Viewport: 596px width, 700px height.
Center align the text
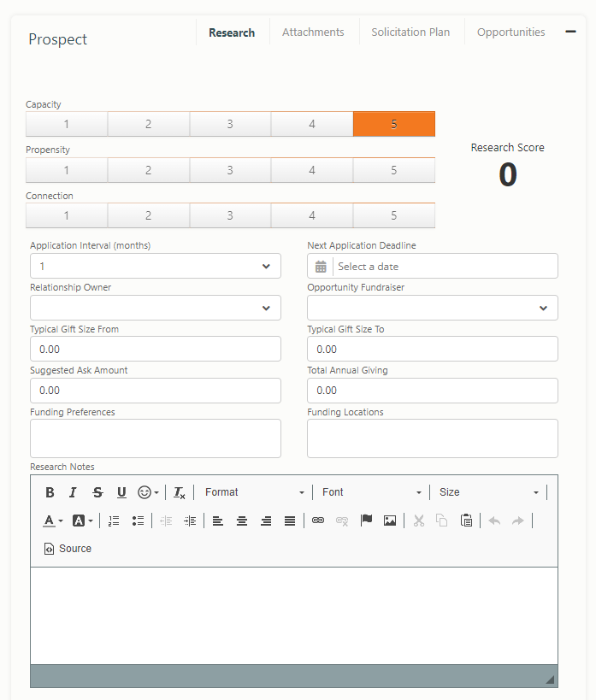242,521
